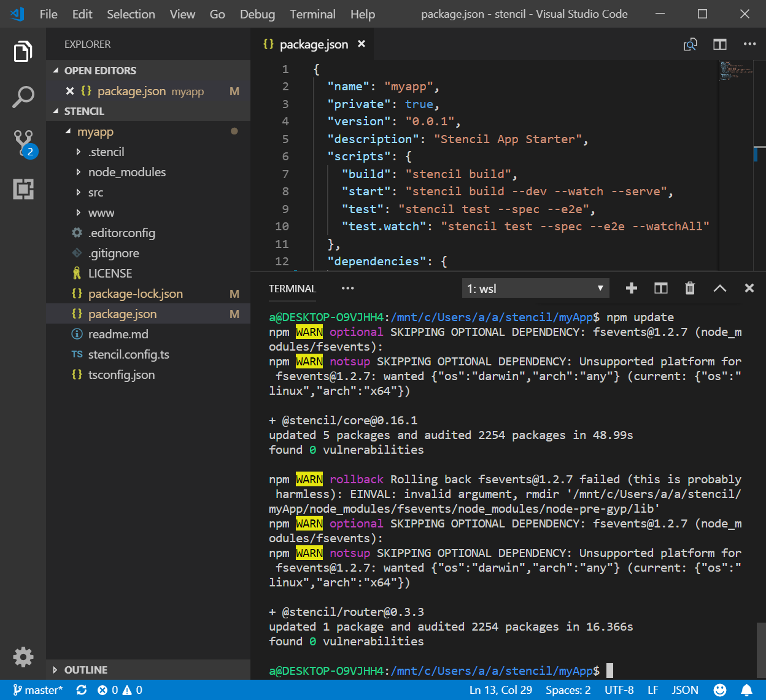
Task: Click the master* branch indicator
Action: (37, 690)
